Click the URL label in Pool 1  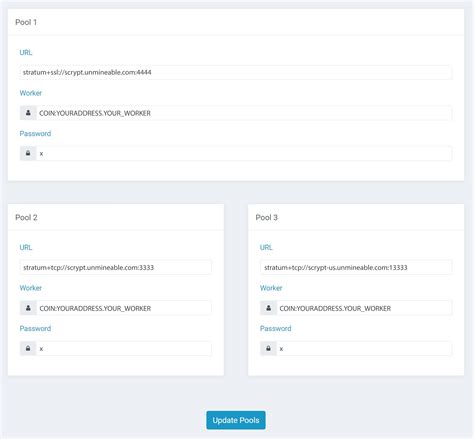[x=26, y=52]
